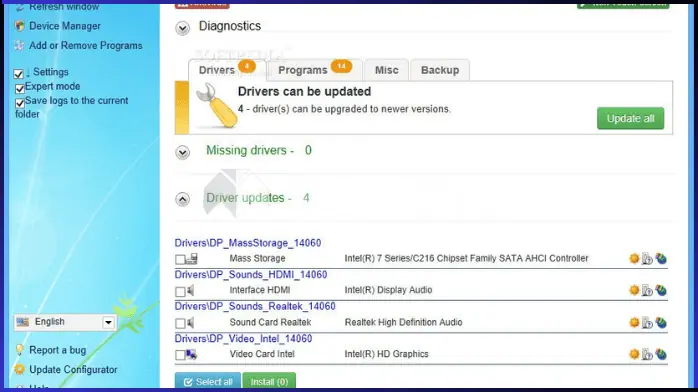Check the Video Card Intel driver checkbox
698x392 pixels.
180,355
